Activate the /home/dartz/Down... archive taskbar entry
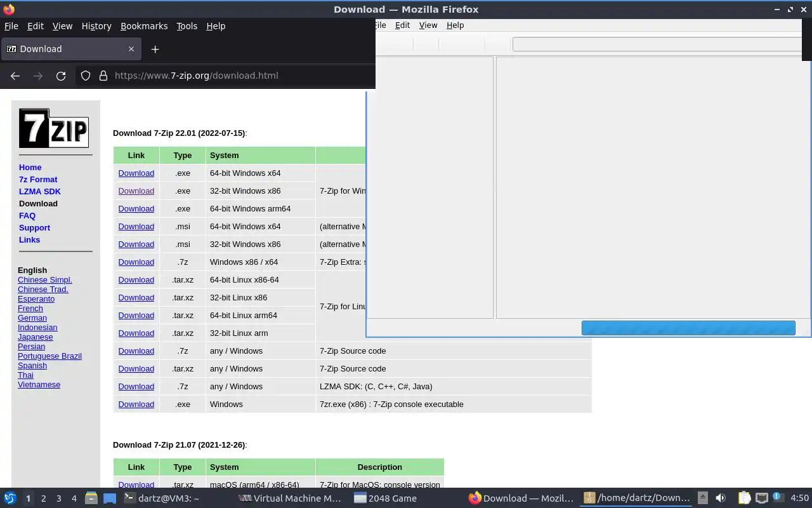 [636, 498]
